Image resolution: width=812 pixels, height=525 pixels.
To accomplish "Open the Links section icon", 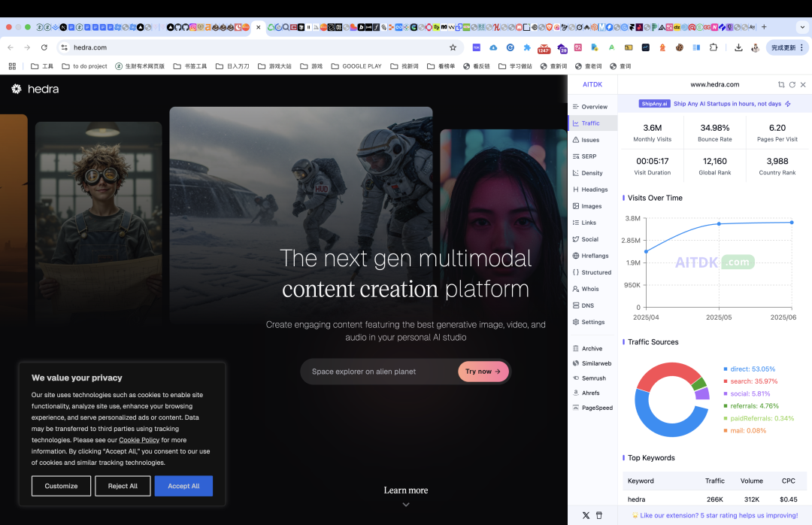I will pos(576,223).
